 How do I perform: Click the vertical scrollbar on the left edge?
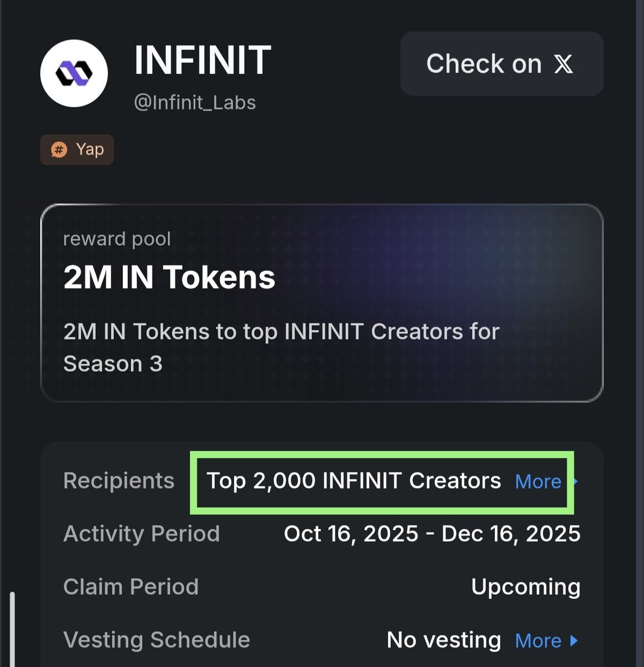point(12,628)
